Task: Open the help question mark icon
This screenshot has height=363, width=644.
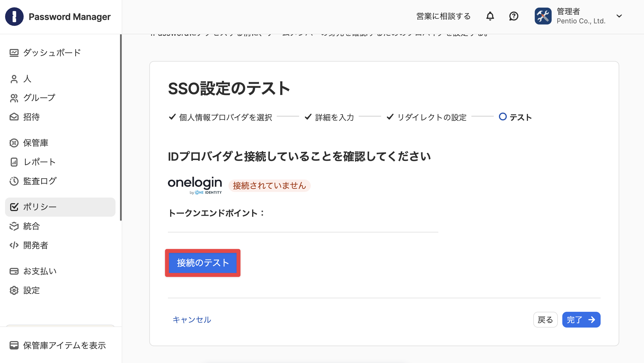Action: pyautogui.click(x=514, y=16)
